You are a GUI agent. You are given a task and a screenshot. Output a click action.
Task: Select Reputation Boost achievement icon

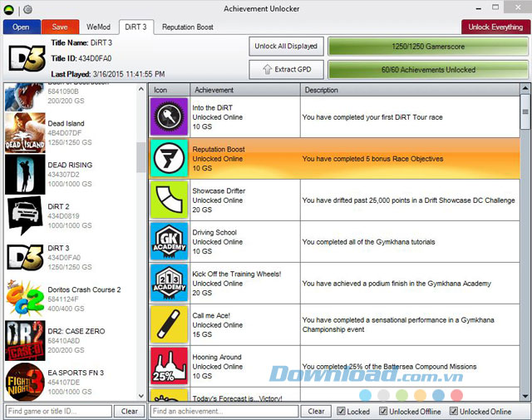[169, 158]
